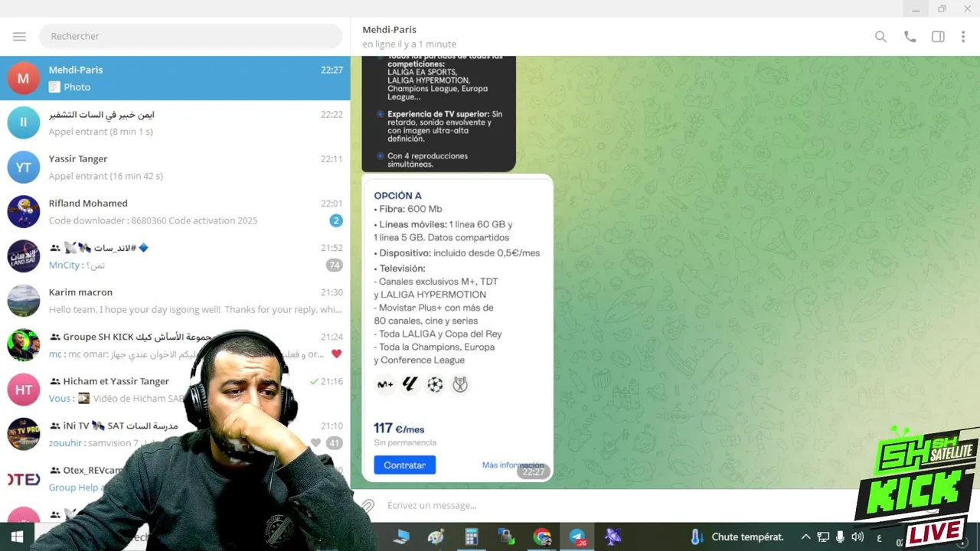The width and height of the screenshot is (980, 551).
Task: Open the Chute températ. weather widget
Action: (737, 537)
